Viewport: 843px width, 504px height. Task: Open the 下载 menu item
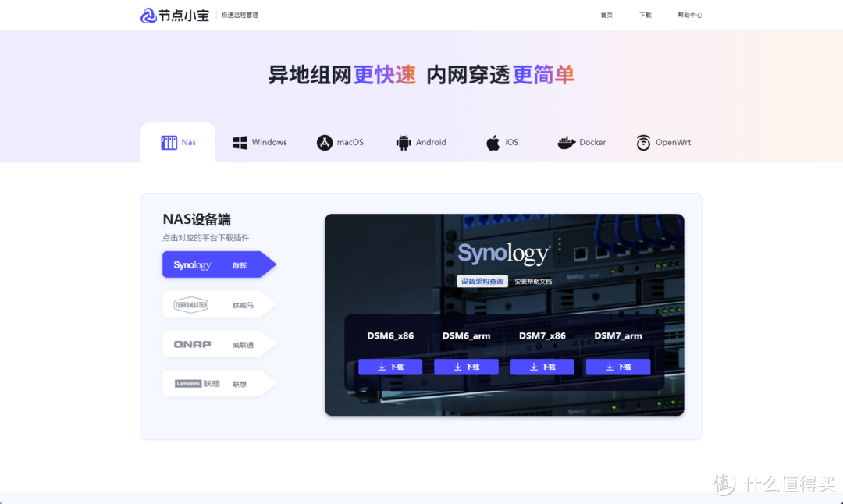coord(645,14)
